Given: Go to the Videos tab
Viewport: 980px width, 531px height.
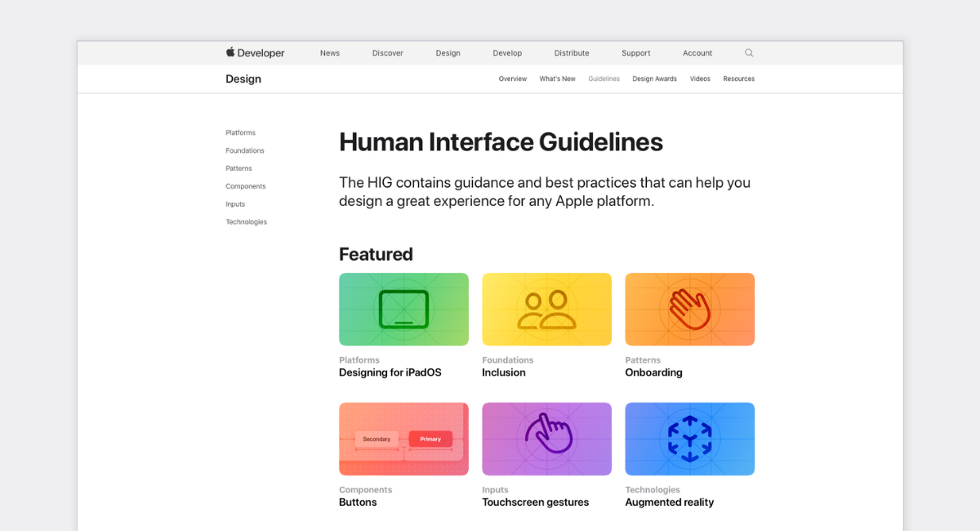Looking at the screenshot, I should 700,79.
